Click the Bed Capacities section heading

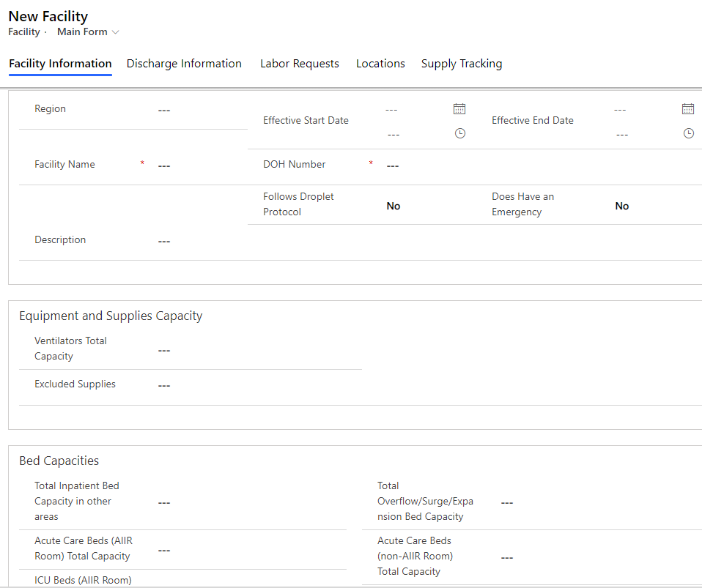(x=59, y=461)
